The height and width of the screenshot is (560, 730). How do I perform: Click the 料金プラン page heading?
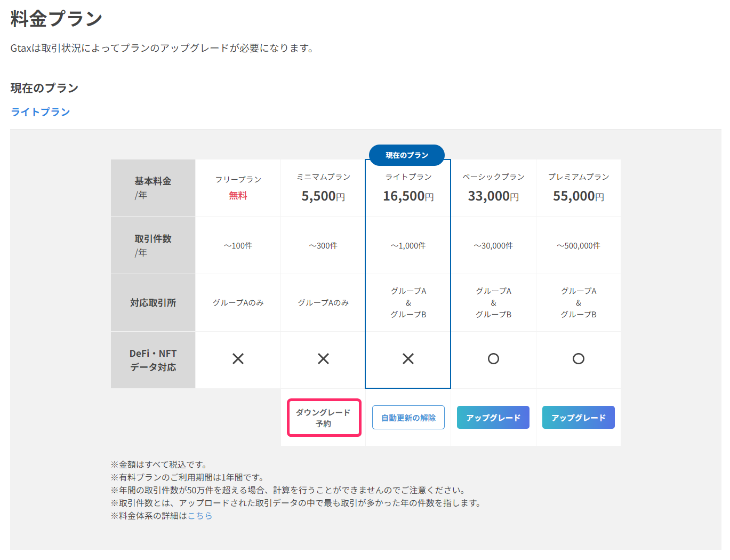click(x=57, y=19)
